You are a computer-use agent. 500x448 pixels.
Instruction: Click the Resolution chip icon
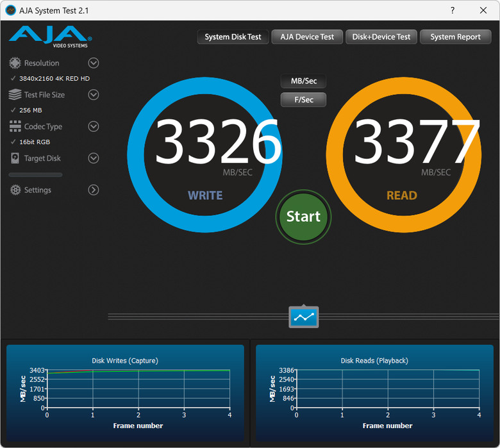15,63
